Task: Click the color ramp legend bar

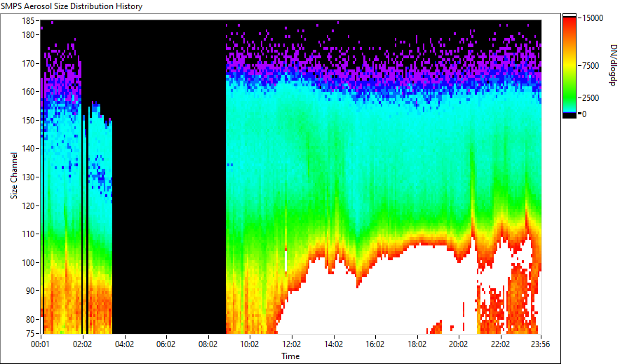Action: click(x=570, y=66)
